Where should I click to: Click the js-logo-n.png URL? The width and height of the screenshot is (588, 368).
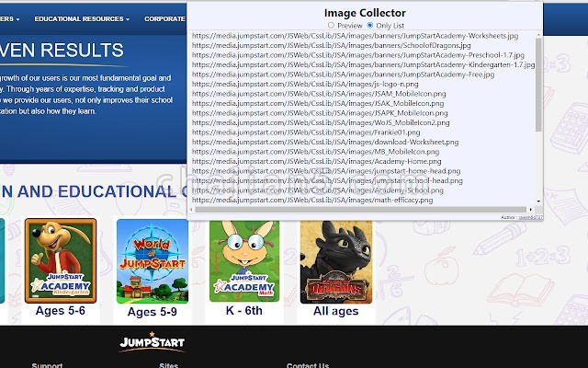coord(305,84)
